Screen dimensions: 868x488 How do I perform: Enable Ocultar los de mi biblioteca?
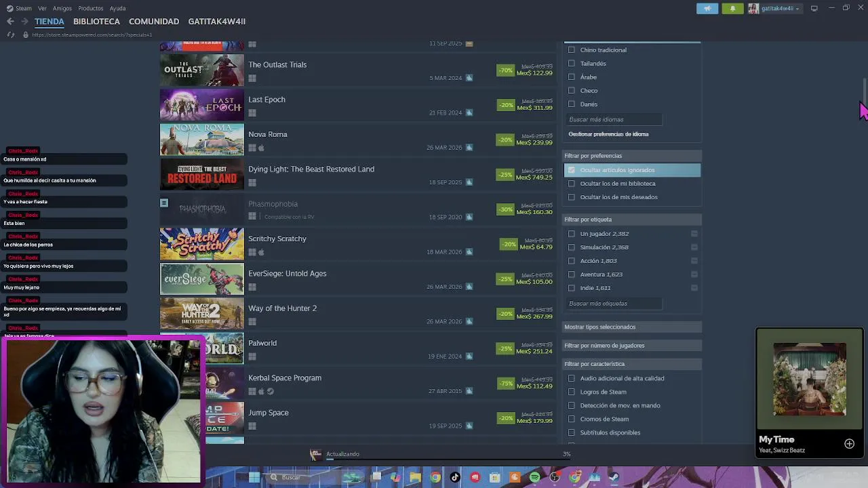[x=572, y=184]
